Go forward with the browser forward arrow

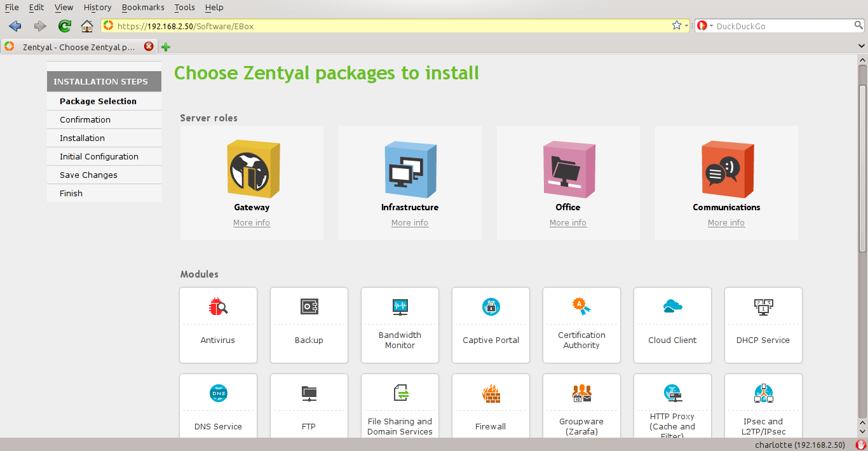(40, 25)
